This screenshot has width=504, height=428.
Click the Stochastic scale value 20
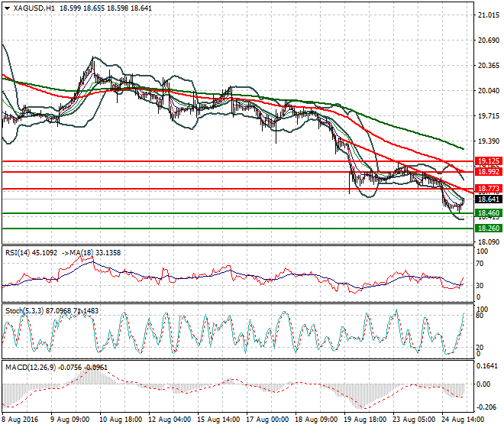pos(480,348)
